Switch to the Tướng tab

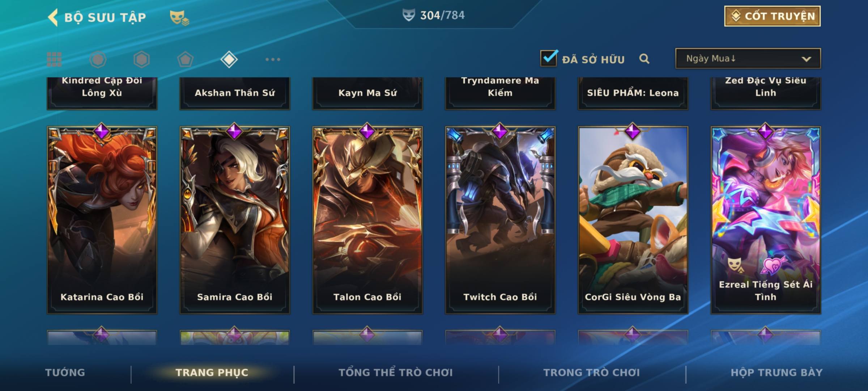(x=65, y=373)
